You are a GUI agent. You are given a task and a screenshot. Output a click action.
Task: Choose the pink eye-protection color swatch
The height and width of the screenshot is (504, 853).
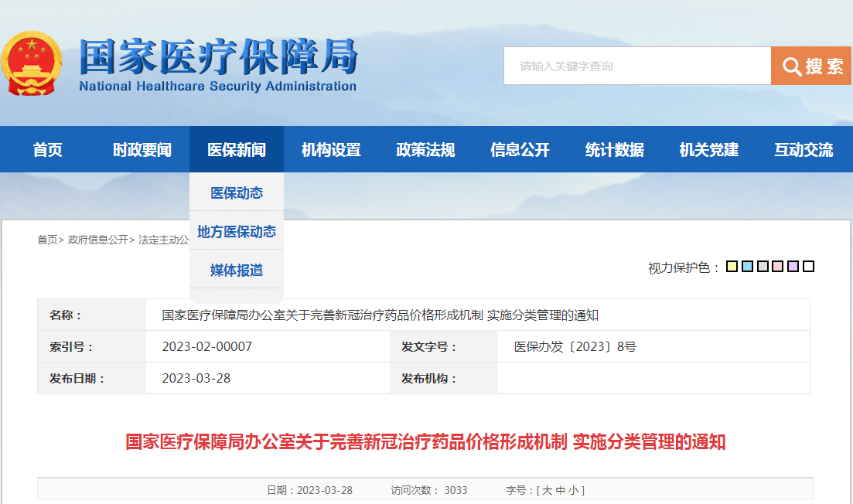point(778,267)
